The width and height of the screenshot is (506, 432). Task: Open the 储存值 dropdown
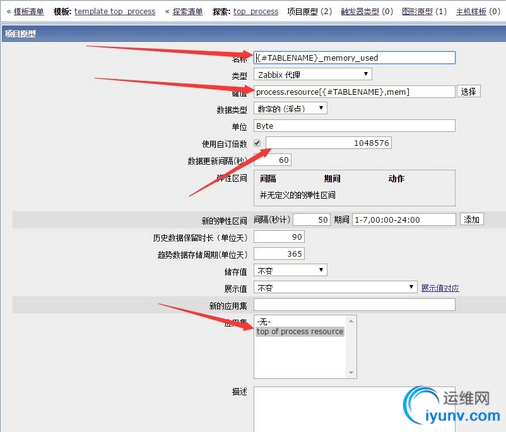(290, 270)
